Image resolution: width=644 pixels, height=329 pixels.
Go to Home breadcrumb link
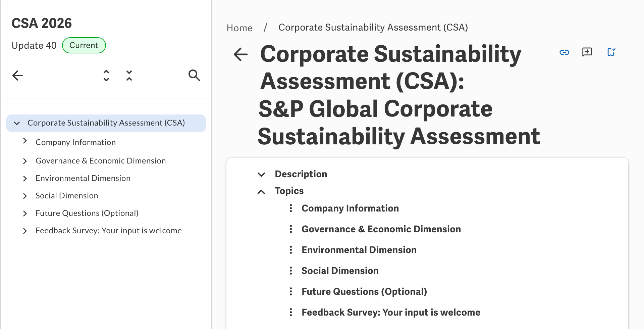[x=239, y=28]
